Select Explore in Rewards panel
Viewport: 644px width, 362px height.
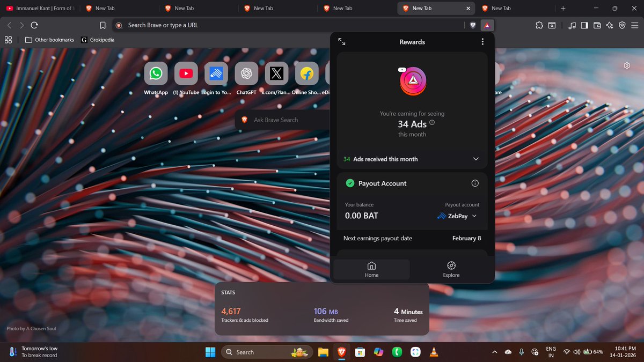(x=451, y=270)
